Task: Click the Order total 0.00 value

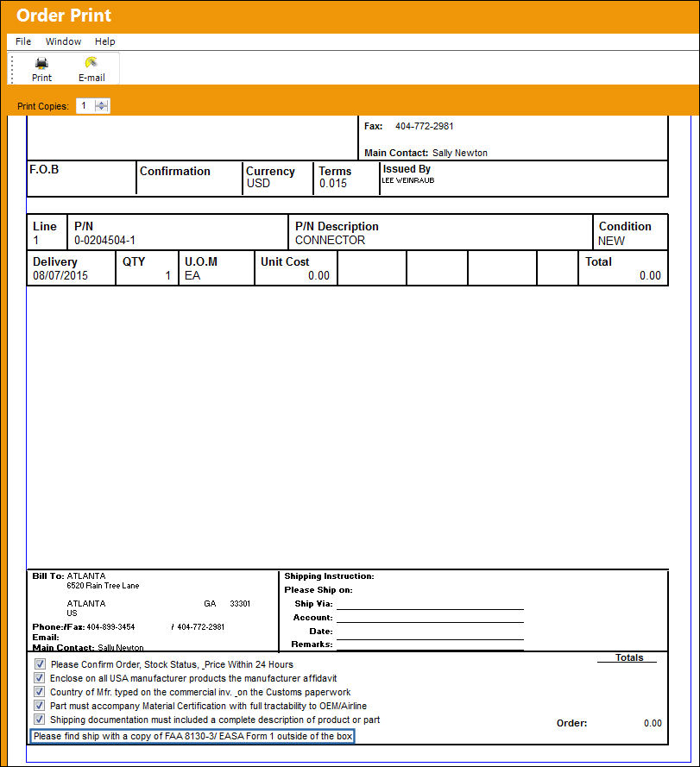Action: pos(653,723)
